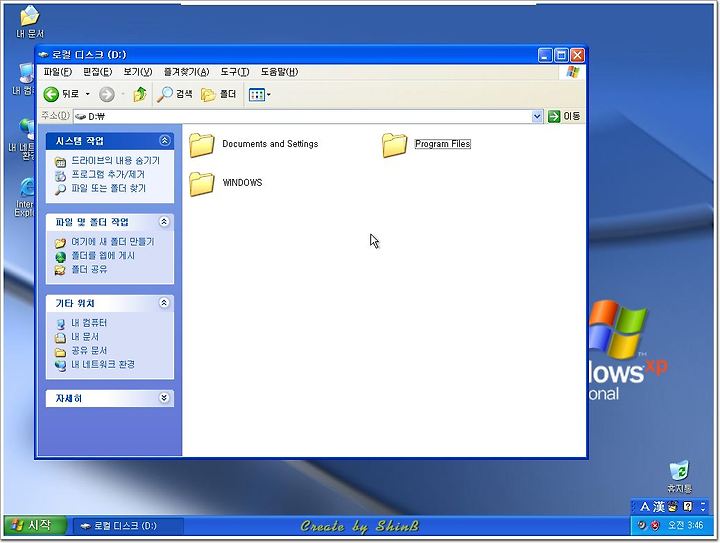Screen dimensions: 720x543
Task: Click 폴더 공유 link
Action: click(x=89, y=269)
